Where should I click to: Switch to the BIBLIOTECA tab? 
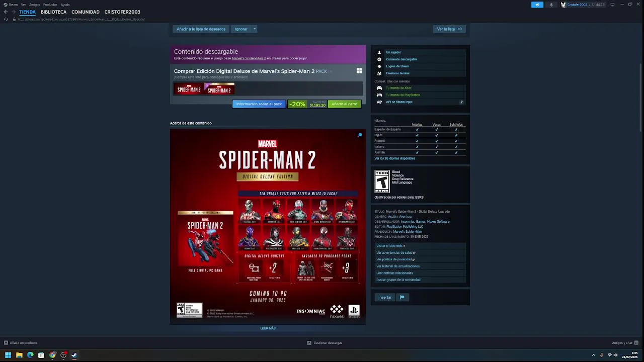click(53, 12)
